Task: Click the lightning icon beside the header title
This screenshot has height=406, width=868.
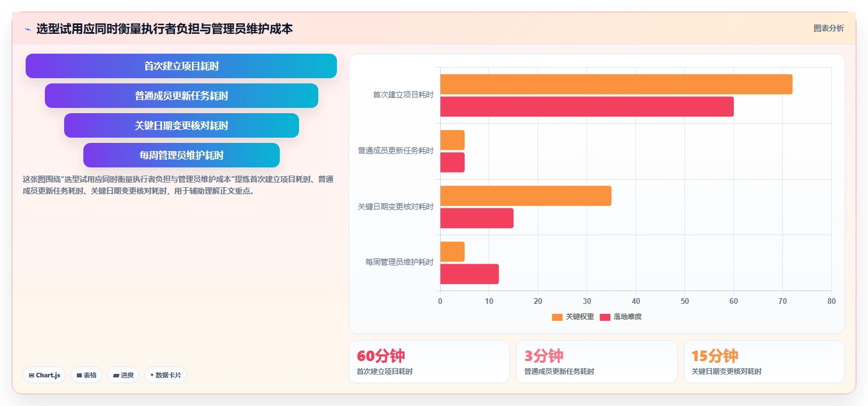Action: [x=27, y=29]
